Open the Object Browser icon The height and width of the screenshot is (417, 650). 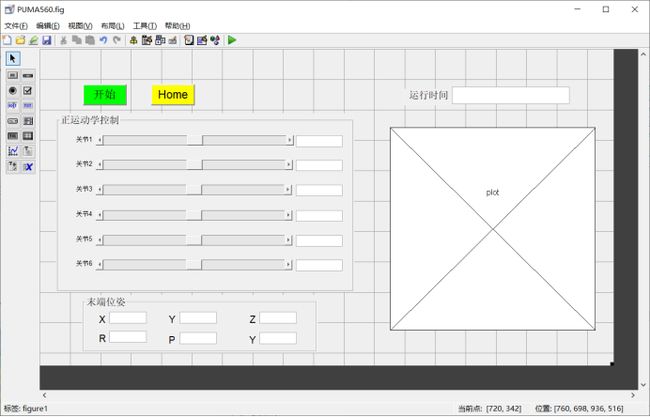[215, 40]
